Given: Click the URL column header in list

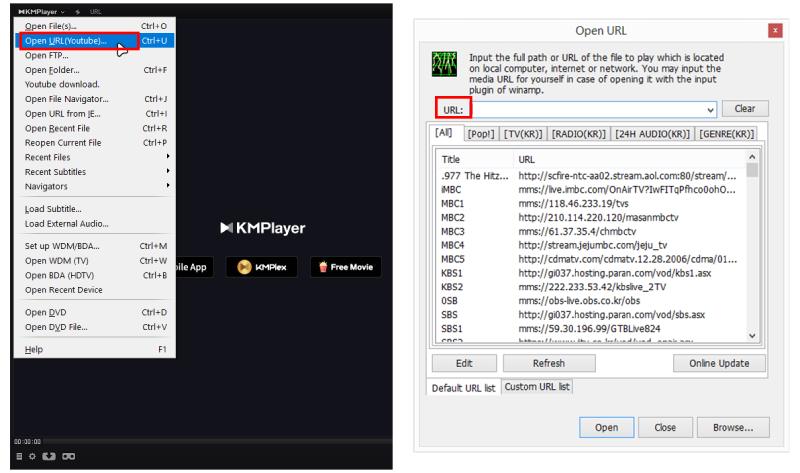Looking at the screenshot, I should pos(630,160).
